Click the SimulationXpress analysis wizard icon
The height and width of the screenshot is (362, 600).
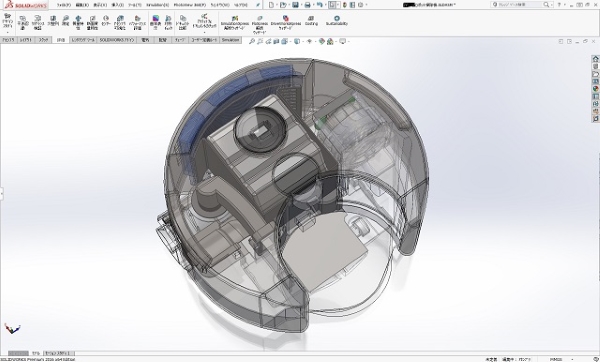click(x=235, y=23)
